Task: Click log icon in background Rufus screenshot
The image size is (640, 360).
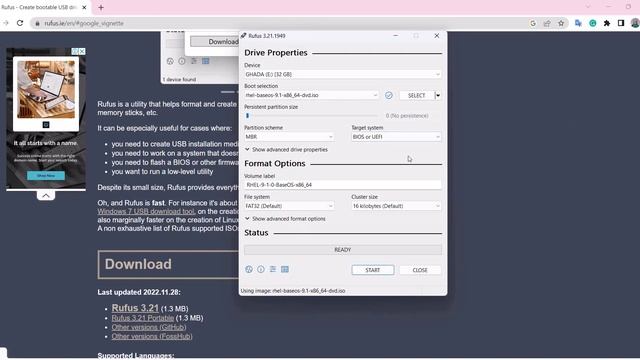Action: coord(205,61)
